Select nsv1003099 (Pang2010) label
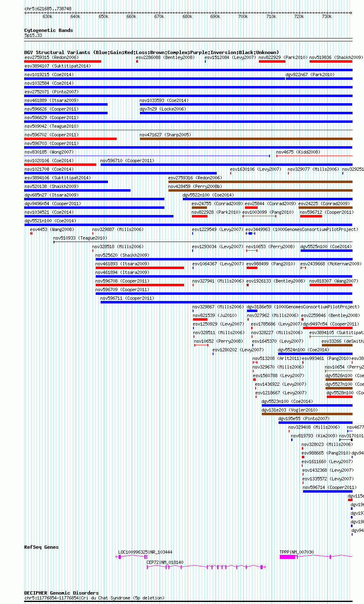The height and width of the screenshot is (604, 364). click(x=268, y=213)
